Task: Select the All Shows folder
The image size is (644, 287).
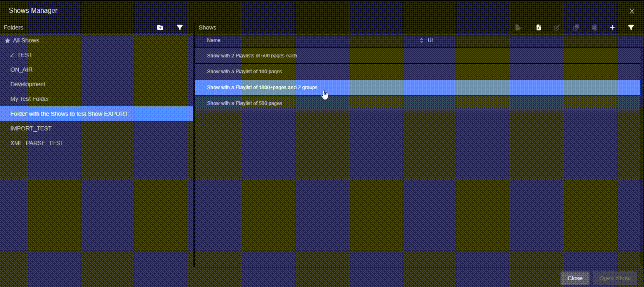Action: 26,41
